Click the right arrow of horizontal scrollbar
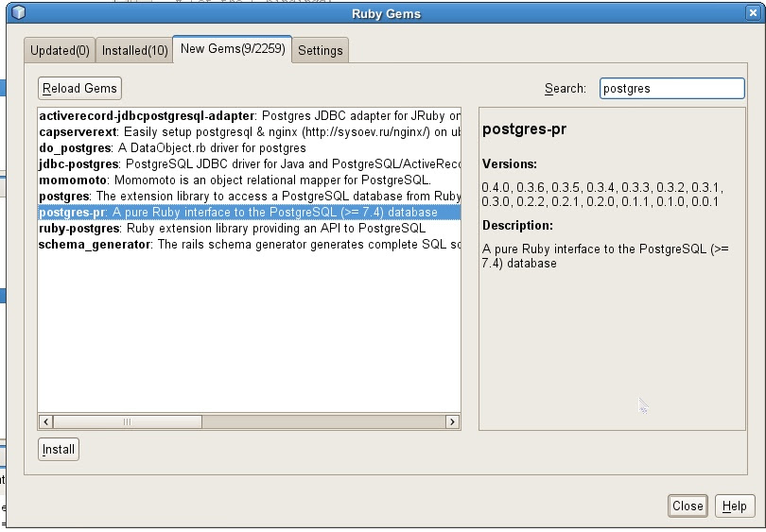This screenshot has height=532, width=766. (x=452, y=421)
